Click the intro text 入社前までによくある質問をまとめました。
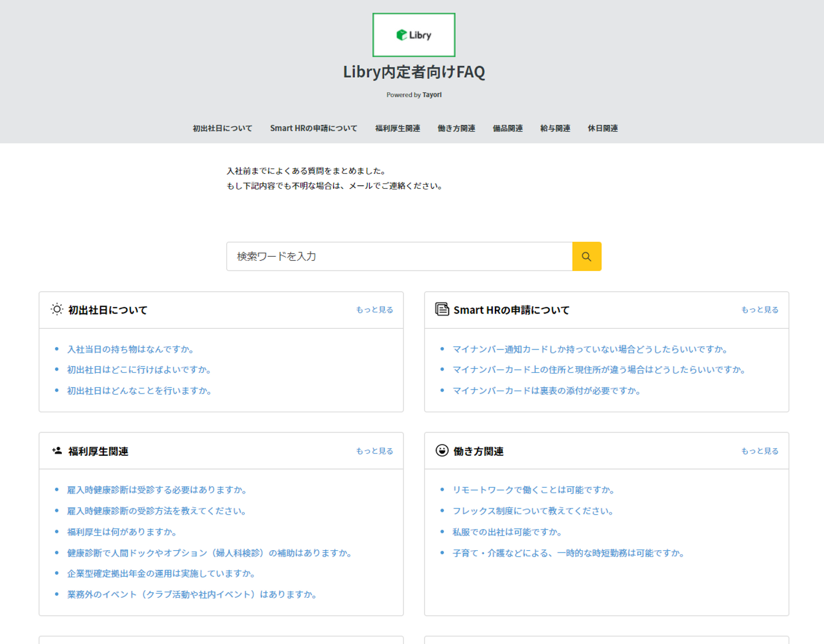The width and height of the screenshot is (824, 644). [x=308, y=171]
